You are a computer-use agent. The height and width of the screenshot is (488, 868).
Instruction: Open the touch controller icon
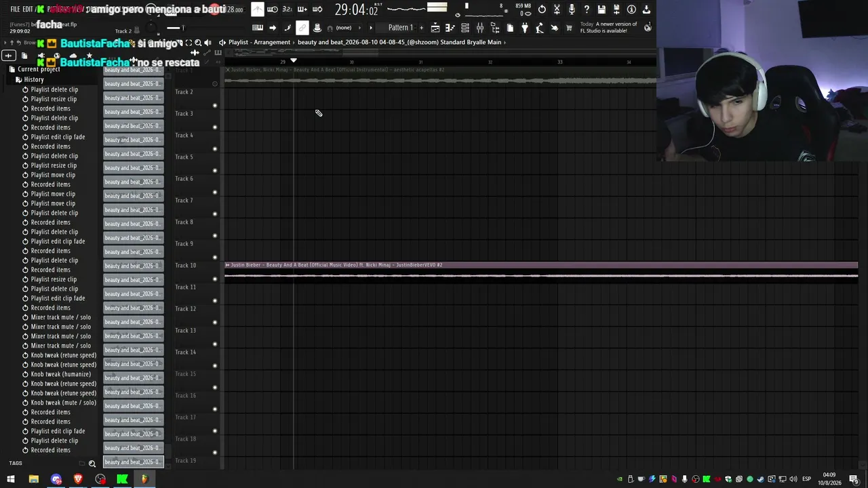point(555,28)
